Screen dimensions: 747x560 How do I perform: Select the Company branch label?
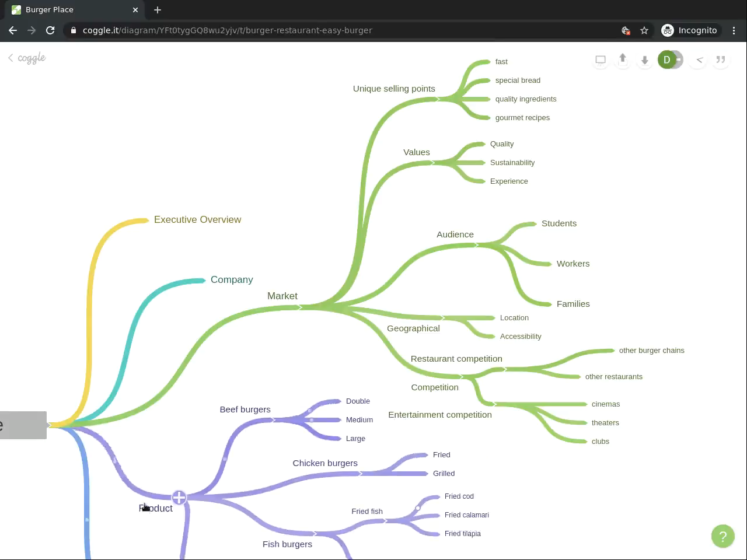pos(232,279)
